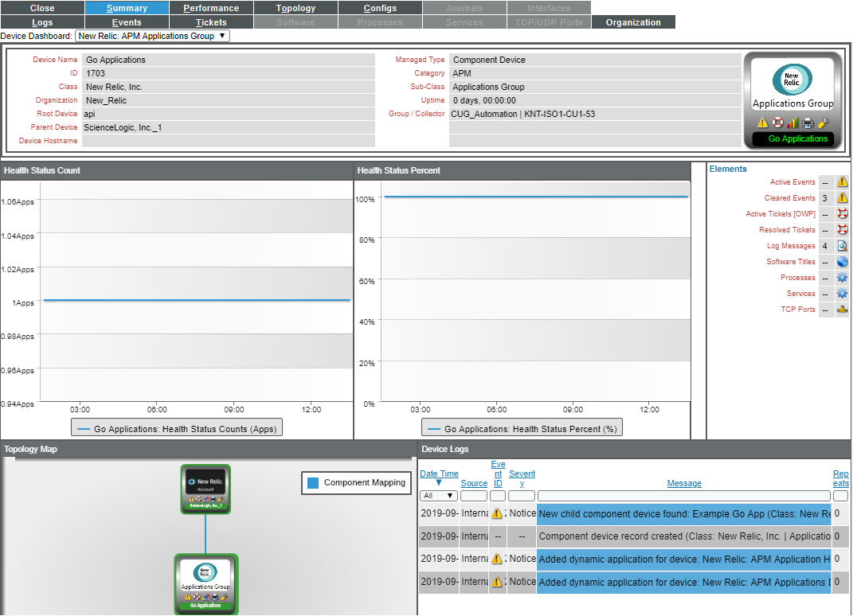Open Device Dashboard dropdown
The width and height of the screenshot is (853, 616).
pyautogui.click(x=152, y=36)
